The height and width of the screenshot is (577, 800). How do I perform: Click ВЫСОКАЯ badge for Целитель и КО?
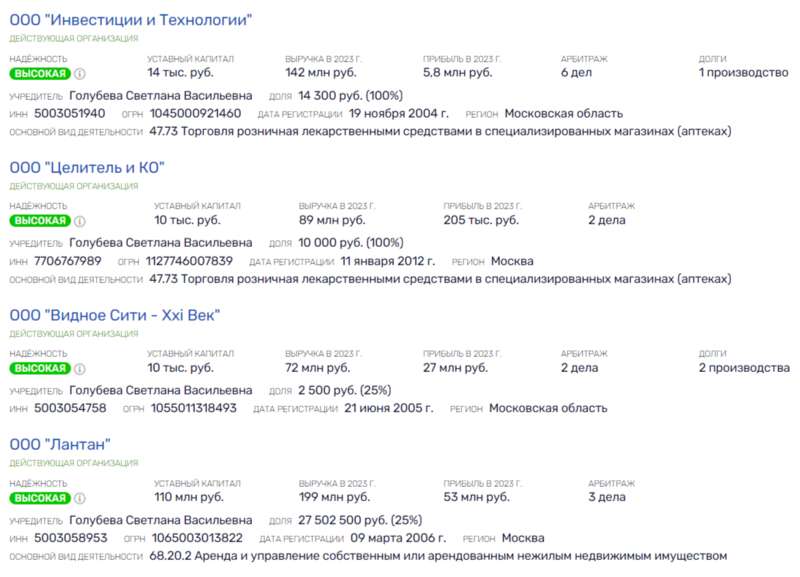click(x=40, y=221)
